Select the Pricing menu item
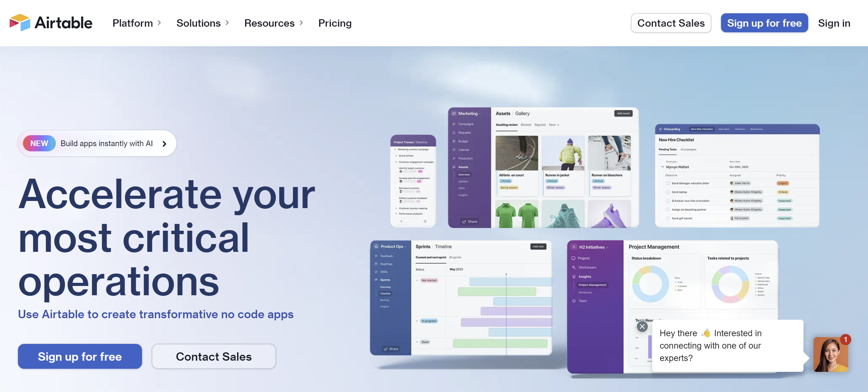This screenshot has height=392, width=868. pos(335,23)
